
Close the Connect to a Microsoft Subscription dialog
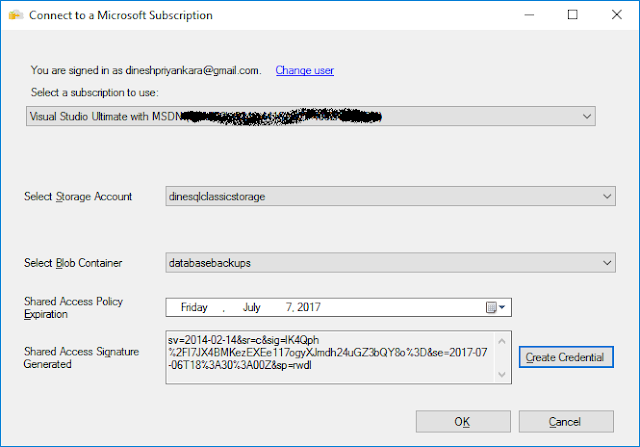(616, 16)
